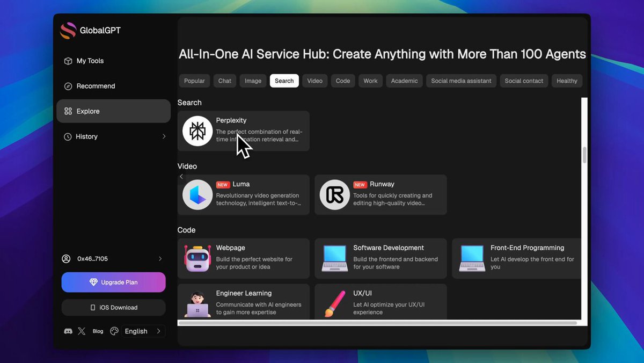This screenshot has height=363, width=644.
Task: Expand the 0x46...7105 account chevron
Action: coord(160,259)
